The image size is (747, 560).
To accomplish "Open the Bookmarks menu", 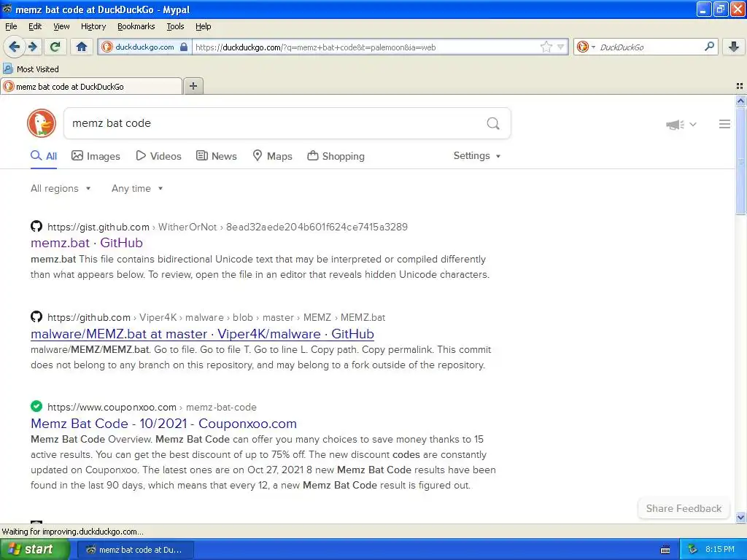I will tap(136, 26).
